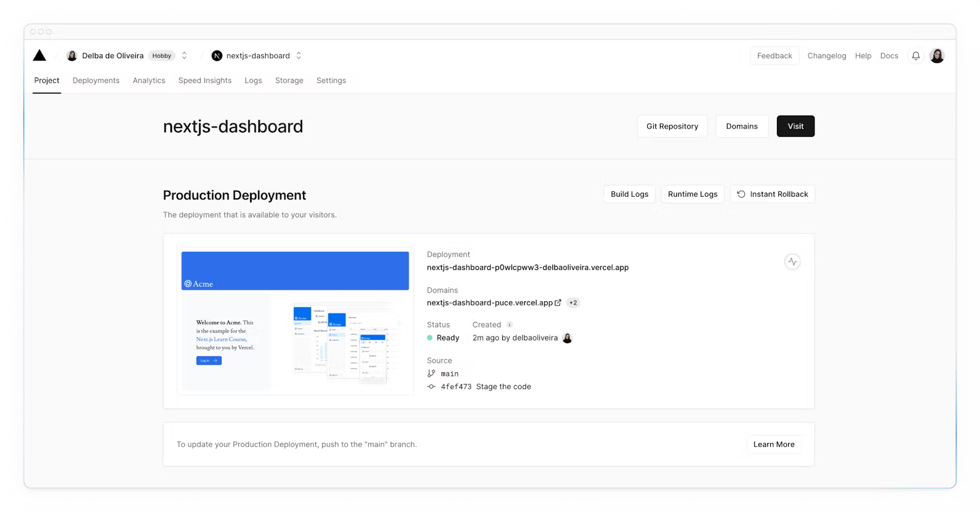The width and height of the screenshot is (980, 512).
Task: Click the Instant Rollback button
Action: pos(772,194)
